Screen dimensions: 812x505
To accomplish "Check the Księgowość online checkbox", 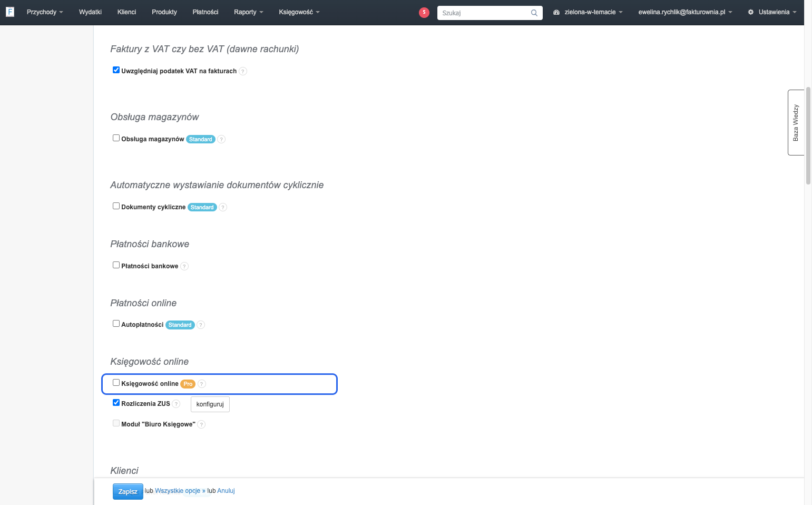I will (116, 383).
